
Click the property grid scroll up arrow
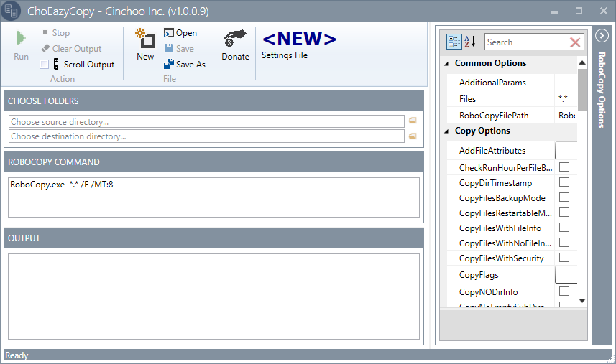tap(582, 62)
